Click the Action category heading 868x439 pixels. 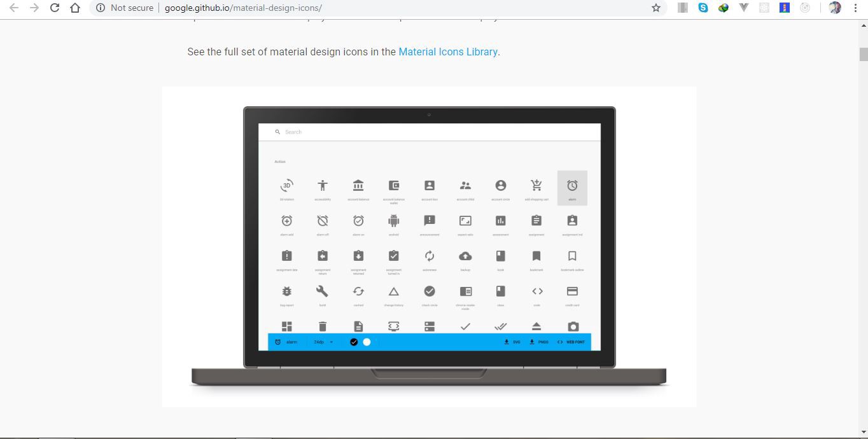click(280, 162)
